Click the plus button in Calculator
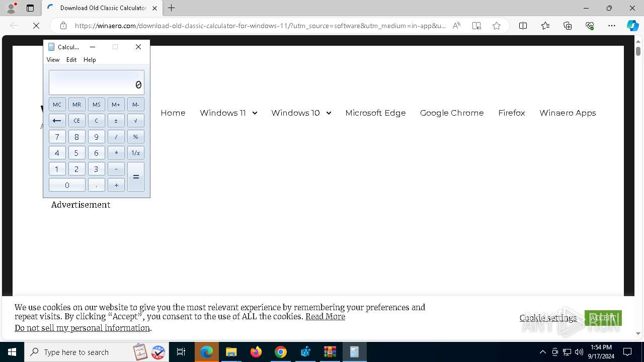This screenshot has height=362, width=644. [x=116, y=185]
